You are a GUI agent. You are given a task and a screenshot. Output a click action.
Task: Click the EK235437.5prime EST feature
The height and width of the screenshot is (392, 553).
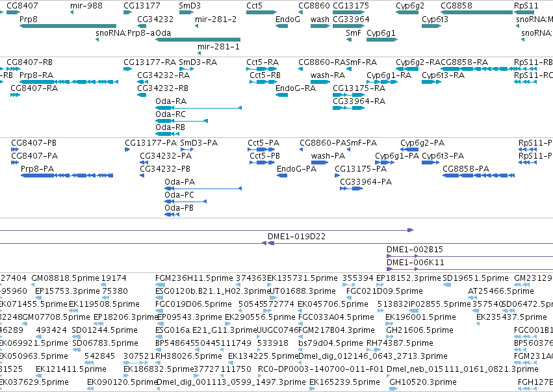click(478, 324)
